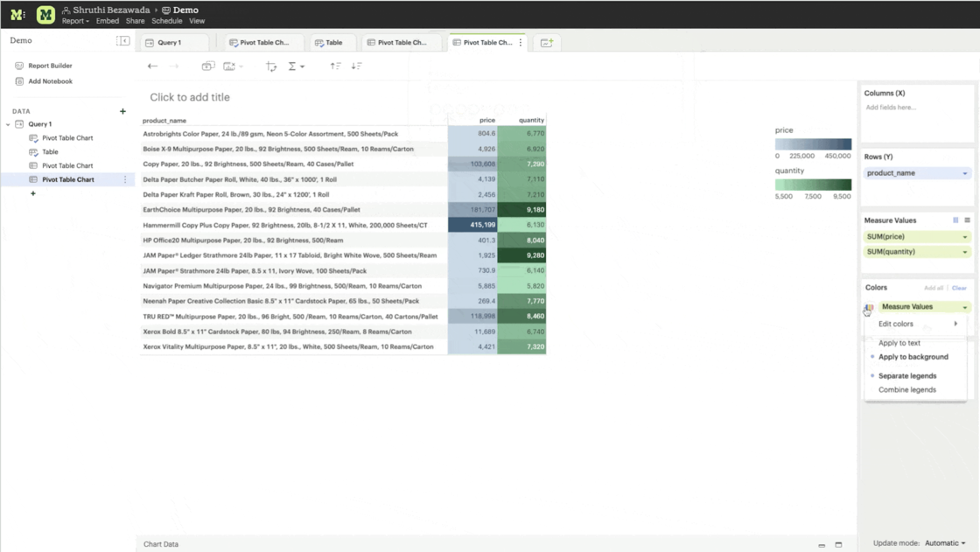Expand the Edit colors submenu
This screenshot has height=552, width=980.
tap(916, 324)
